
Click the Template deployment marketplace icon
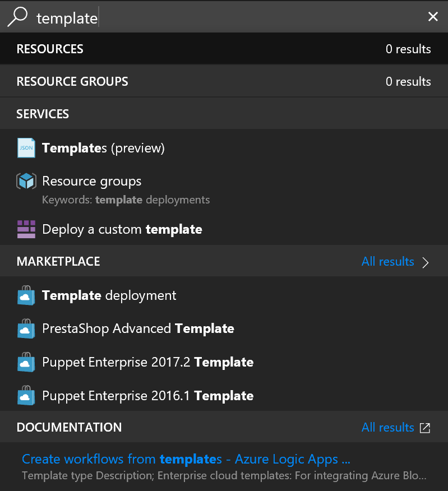[x=25, y=295]
